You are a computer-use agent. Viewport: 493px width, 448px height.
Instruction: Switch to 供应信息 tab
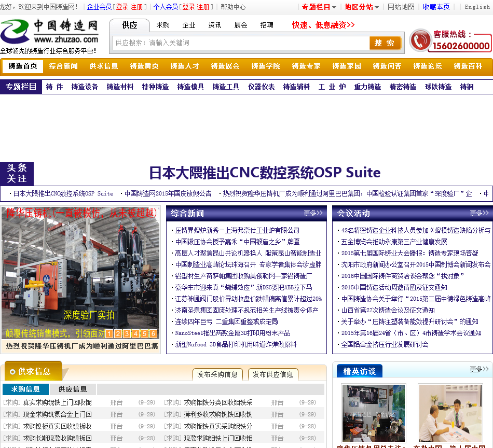73,389
